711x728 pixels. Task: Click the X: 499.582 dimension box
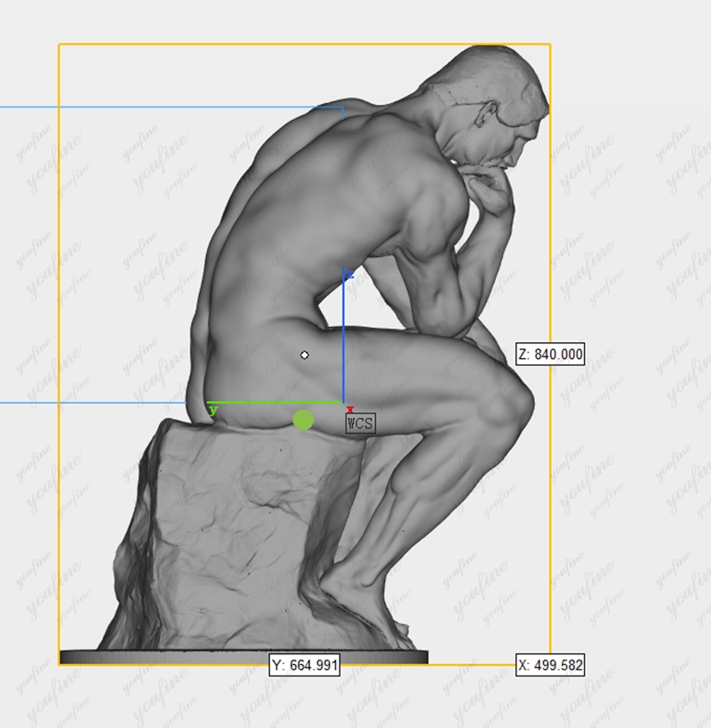click(x=550, y=665)
